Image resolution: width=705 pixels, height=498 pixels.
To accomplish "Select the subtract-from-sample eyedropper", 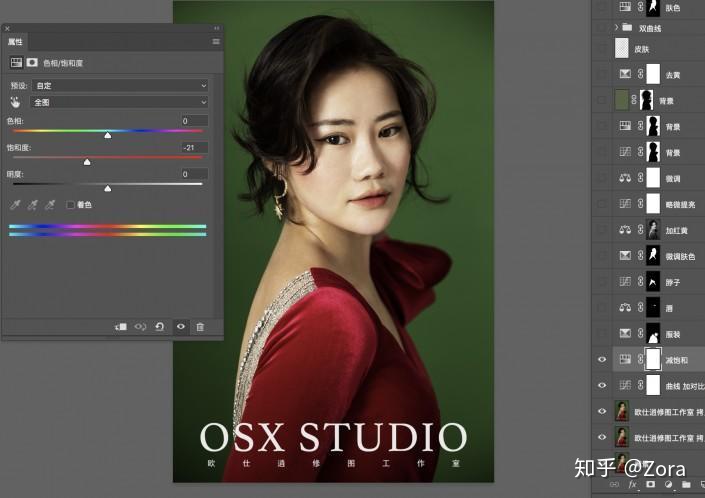I will (50, 205).
